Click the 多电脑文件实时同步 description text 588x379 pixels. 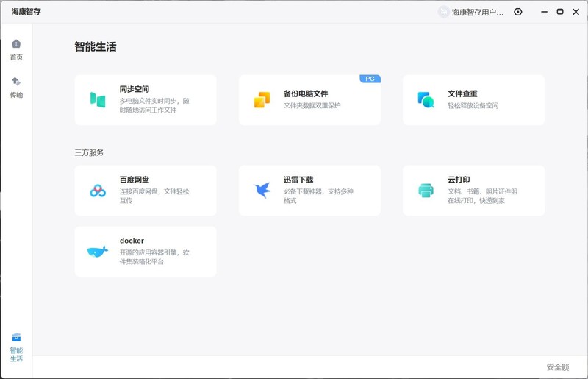[x=154, y=105]
